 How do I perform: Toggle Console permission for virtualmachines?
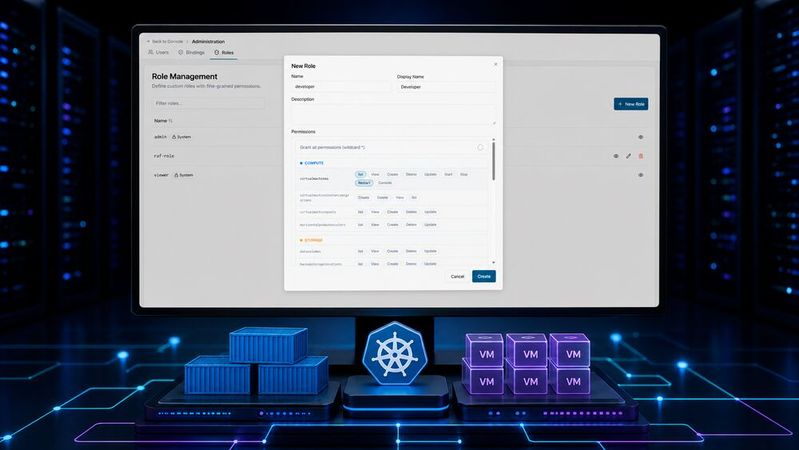point(385,182)
